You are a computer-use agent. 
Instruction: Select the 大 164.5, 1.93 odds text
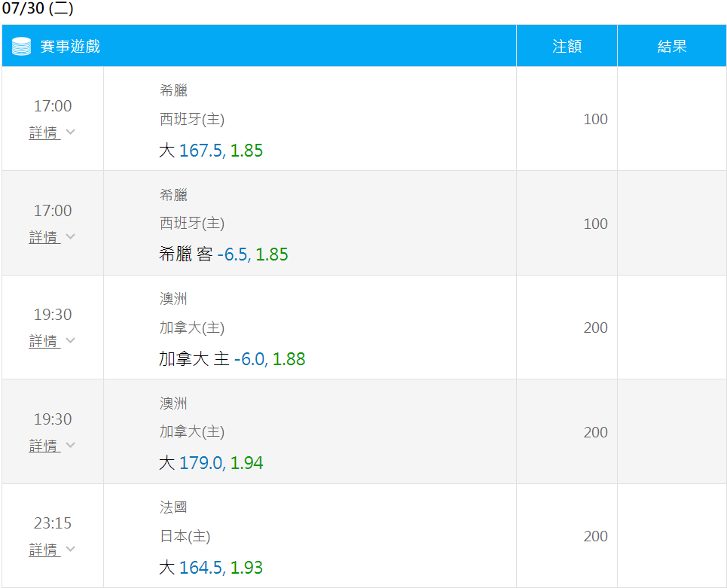211,568
